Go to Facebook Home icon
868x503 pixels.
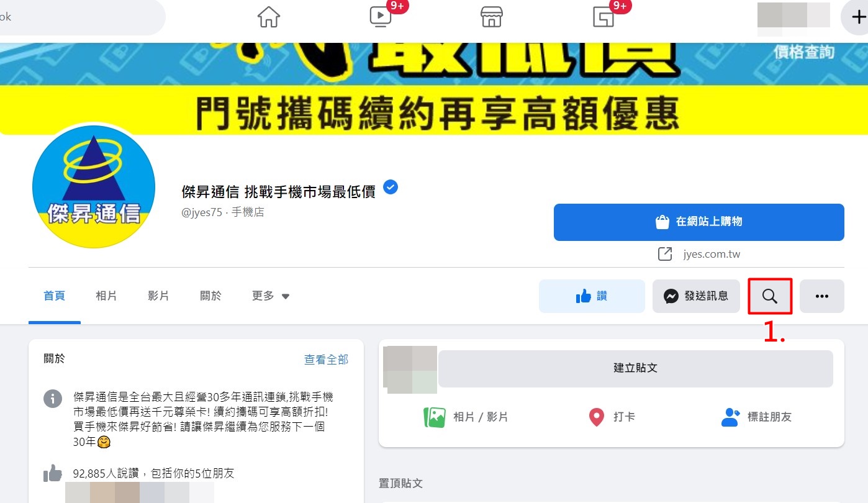click(269, 17)
